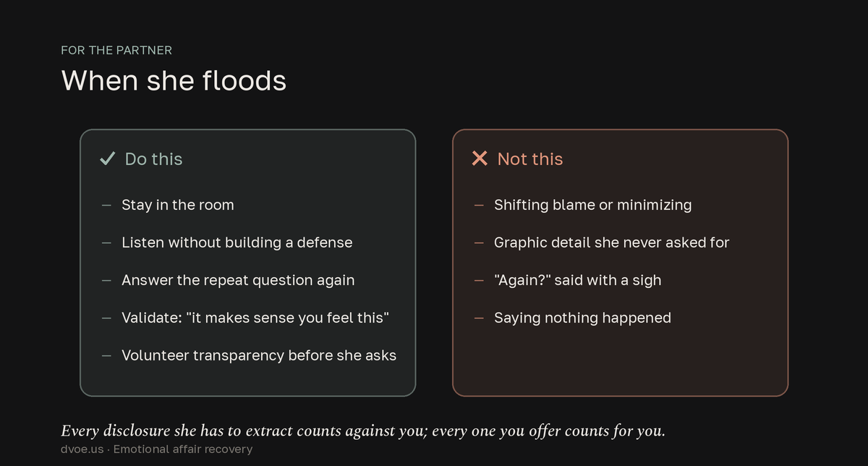This screenshot has height=466, width=868.
Task: Select "Graphic detail she never asked for"
Action: click(x=611, y=242)
